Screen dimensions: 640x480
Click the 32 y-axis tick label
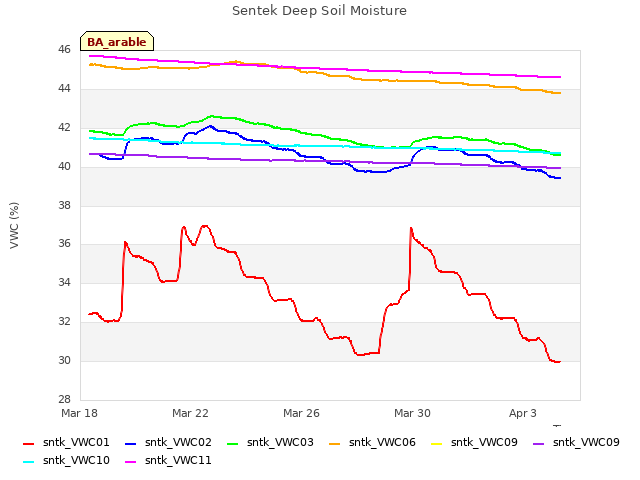point(64,322)
